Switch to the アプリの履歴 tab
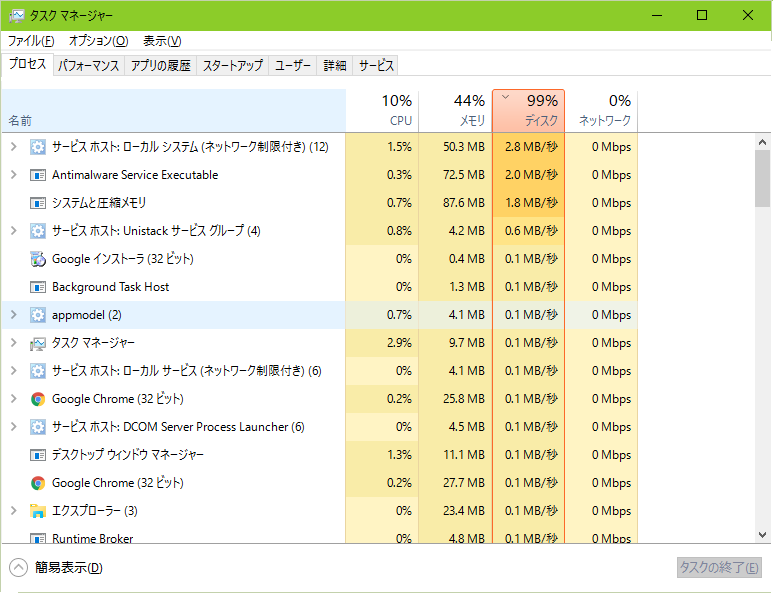Viewport: 773px width, 593px height. point(161,66)
